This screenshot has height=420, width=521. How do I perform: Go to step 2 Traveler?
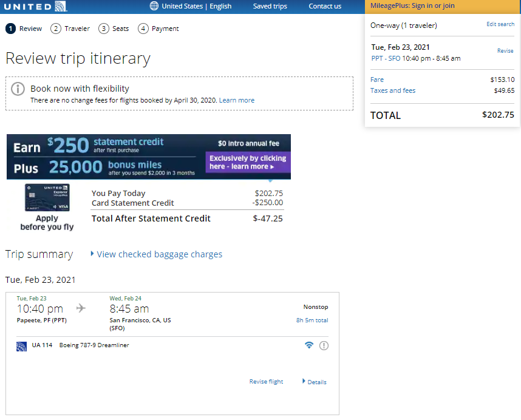[x=70, y=29]
